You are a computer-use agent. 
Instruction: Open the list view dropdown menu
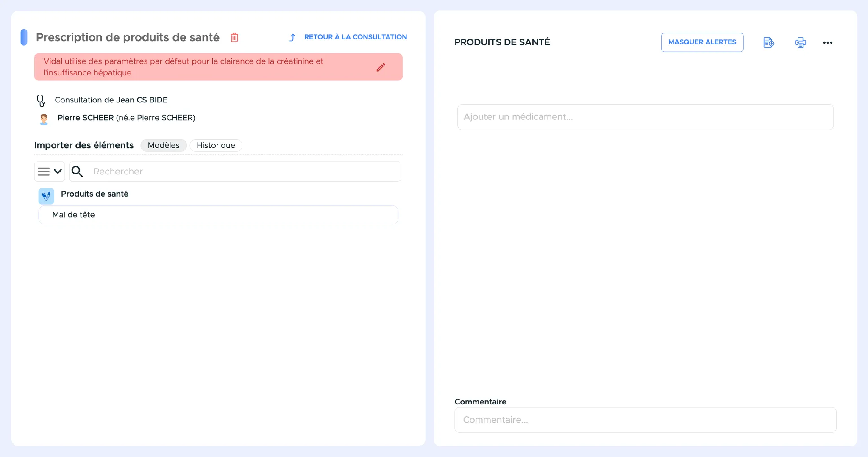click(50, 172)
